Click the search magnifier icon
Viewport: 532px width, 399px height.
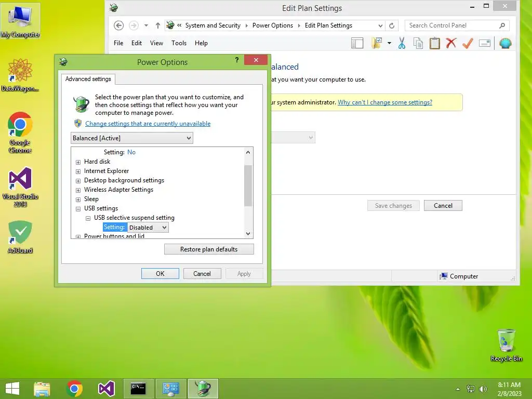(x=502, y=25)
